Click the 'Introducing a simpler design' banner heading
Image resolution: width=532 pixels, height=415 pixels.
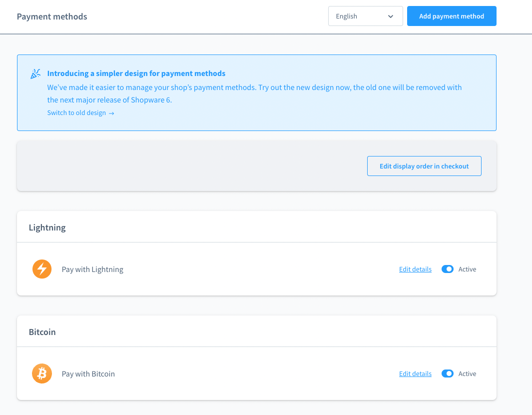(136, 73)
